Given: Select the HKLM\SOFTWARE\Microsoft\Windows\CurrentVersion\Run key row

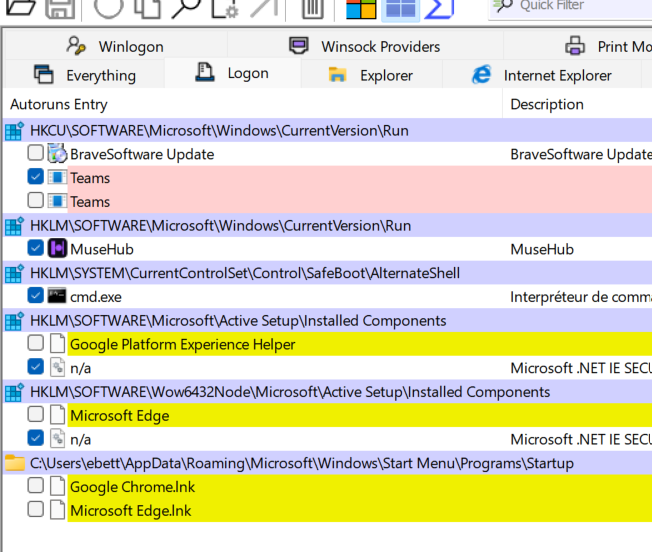Looking at the screenshot, I should pos(328,225).
